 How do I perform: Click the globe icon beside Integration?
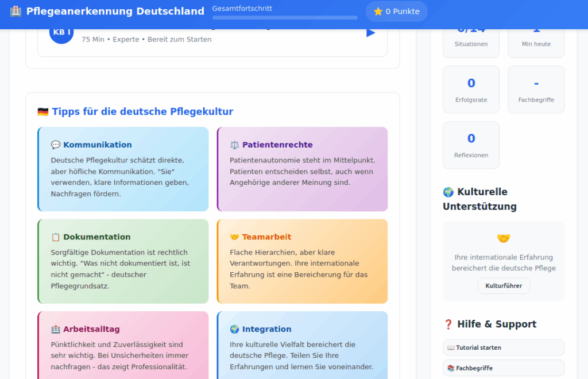[234, 329]
